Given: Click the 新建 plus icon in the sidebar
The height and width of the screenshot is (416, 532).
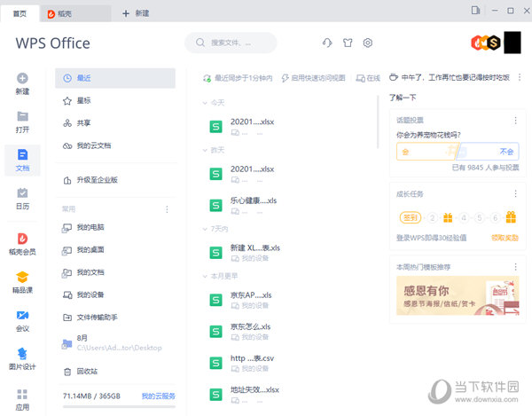Looking at the screenshot, I should (x=22, y=78).
